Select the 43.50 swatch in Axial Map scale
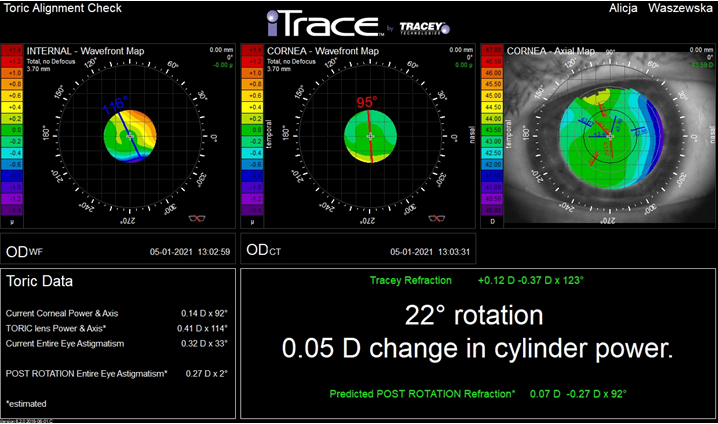 coord(492,130)
